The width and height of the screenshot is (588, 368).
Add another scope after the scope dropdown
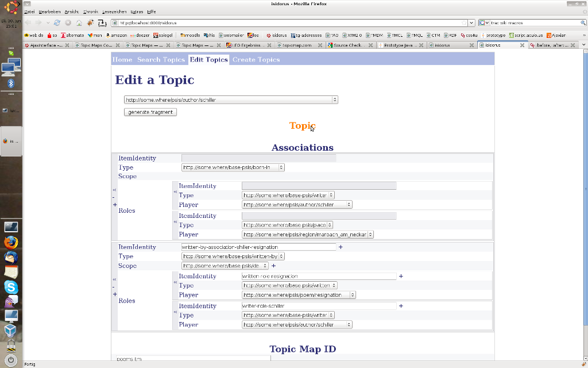[273, 266]
